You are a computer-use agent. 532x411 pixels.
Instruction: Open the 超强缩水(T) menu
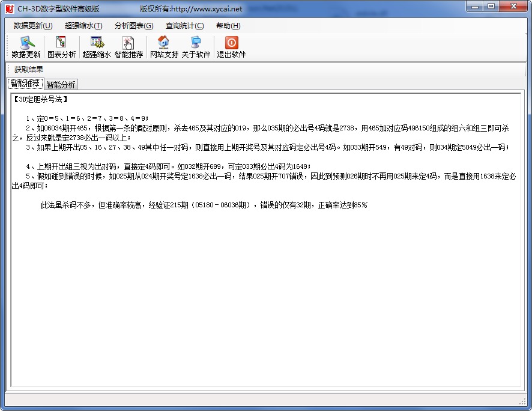(83, 26)
